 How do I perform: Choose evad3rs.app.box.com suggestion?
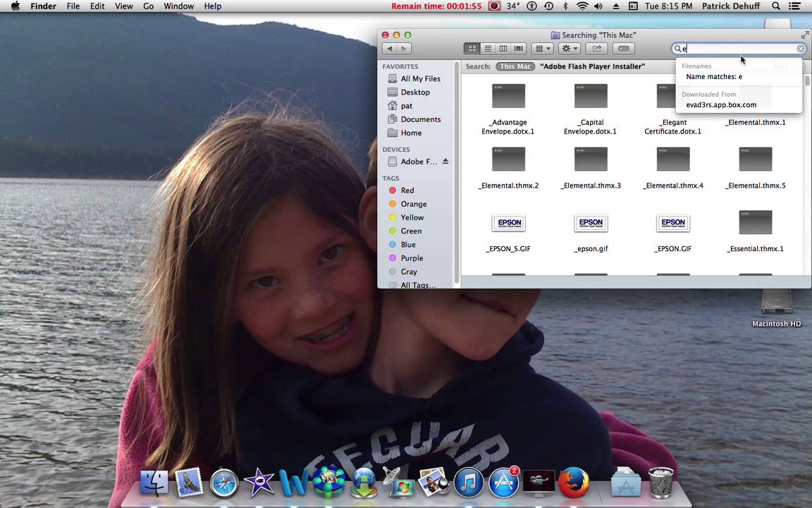(721, 104)
